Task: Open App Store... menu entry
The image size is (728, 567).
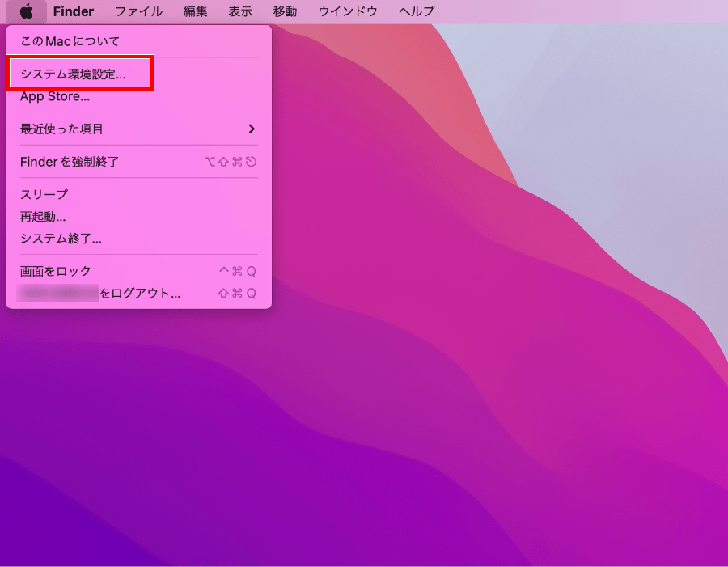Action: point(139,96)
